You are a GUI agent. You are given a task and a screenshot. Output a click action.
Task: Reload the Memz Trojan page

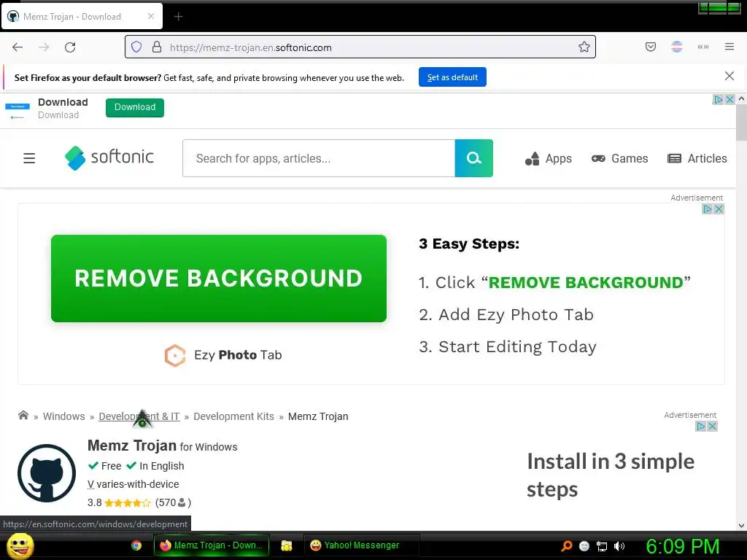click(70, 47)
